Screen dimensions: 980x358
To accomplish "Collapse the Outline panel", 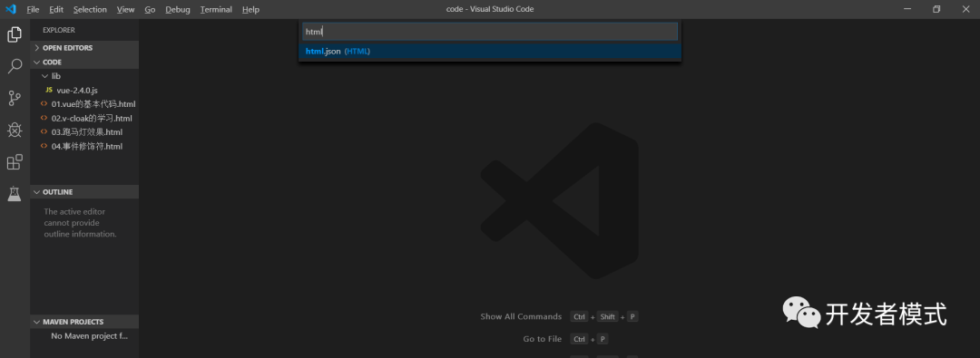I will (84, 192).
